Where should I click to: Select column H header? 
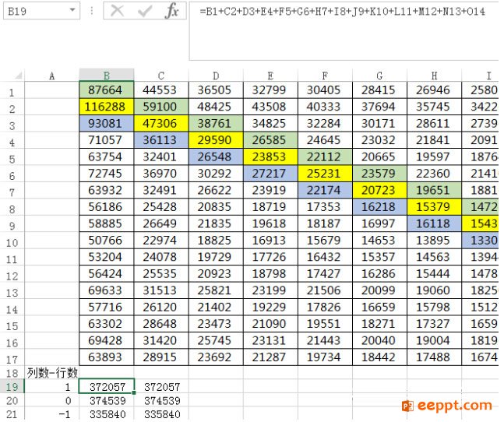[434, 76]
